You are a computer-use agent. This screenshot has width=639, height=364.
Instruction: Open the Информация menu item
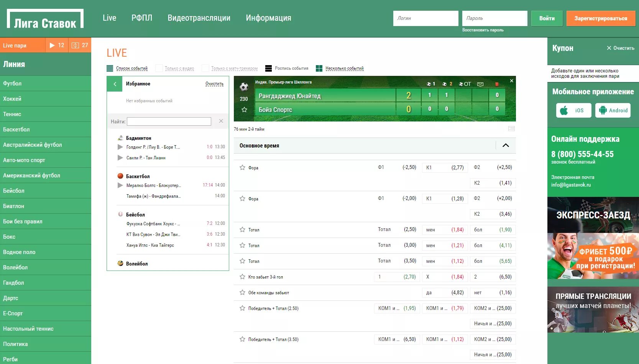268,18
